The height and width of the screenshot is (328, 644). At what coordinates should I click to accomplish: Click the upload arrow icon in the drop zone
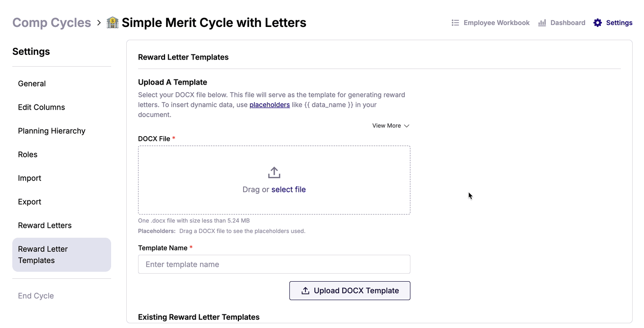(274, 173)
